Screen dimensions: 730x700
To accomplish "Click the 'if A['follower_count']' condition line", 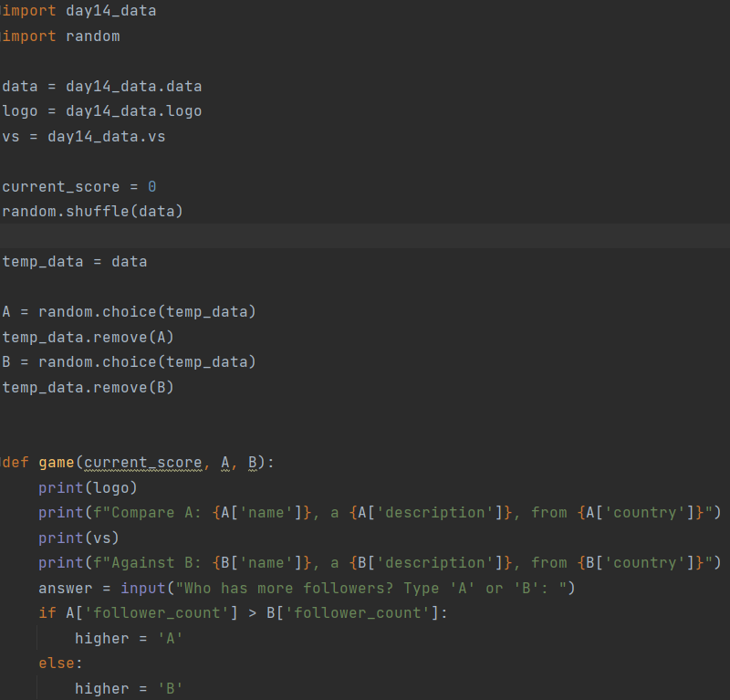I will coord(243,613).
